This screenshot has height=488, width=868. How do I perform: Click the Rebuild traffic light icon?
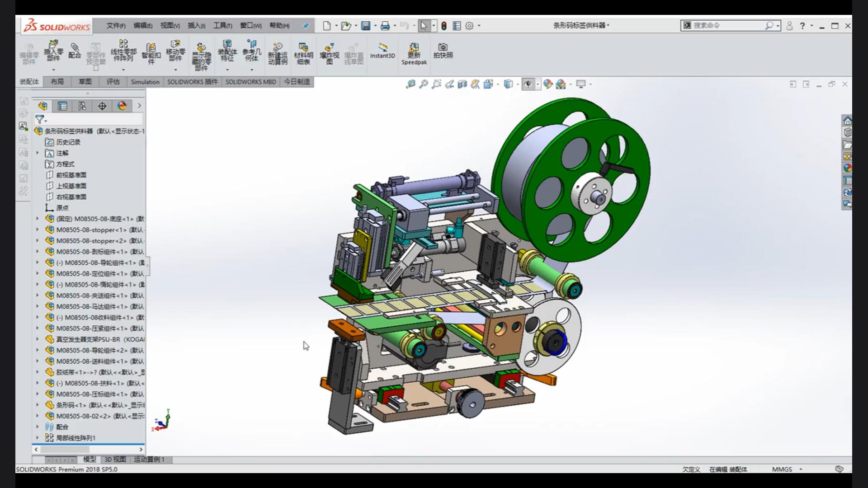(444, 26)
